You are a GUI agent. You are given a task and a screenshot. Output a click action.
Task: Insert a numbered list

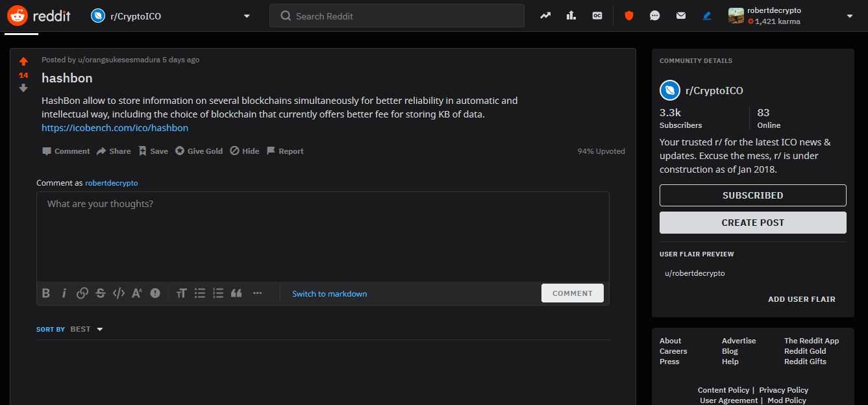[x=218, y=293]
